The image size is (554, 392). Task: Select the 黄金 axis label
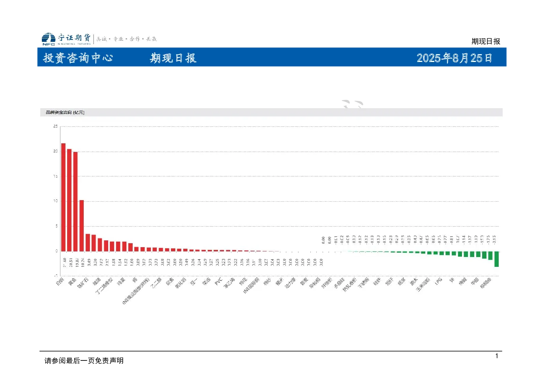coord(72,281)
